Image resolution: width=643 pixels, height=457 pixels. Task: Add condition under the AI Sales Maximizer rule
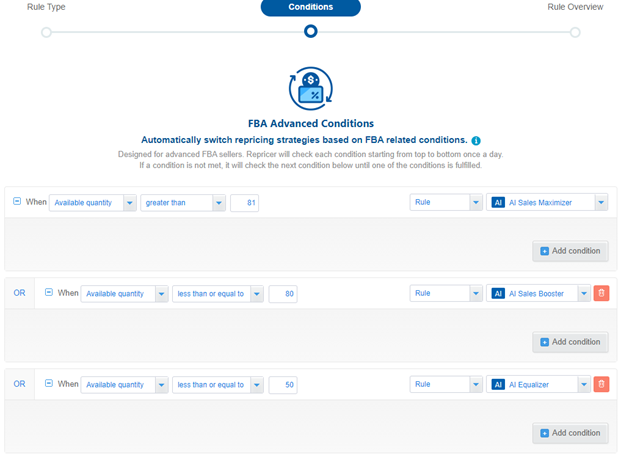point(570,251)
